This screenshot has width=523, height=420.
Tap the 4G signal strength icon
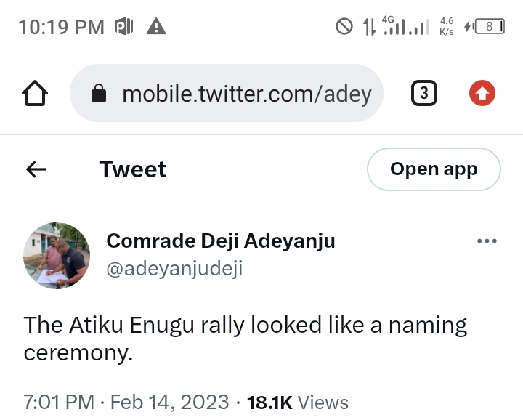pos(394,26)
